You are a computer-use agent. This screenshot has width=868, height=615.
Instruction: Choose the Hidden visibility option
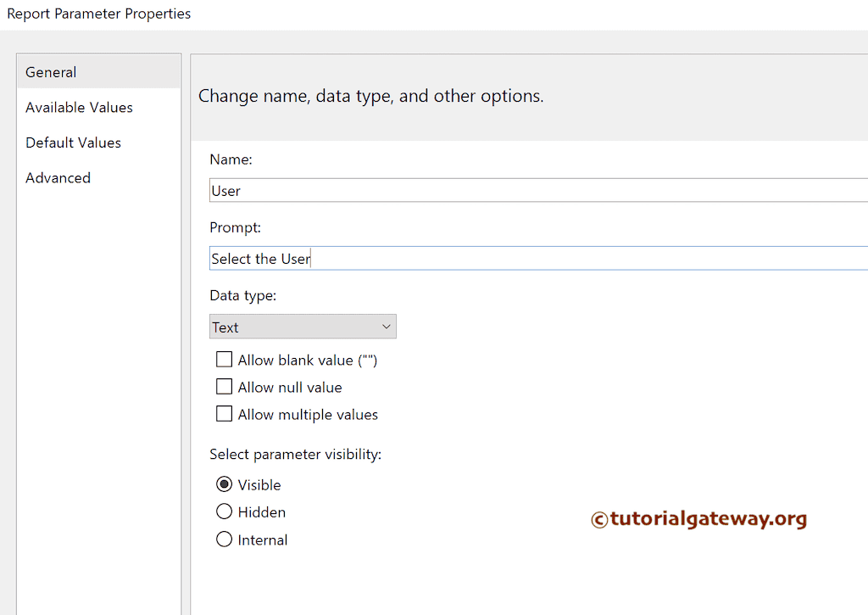click(225, 512)
